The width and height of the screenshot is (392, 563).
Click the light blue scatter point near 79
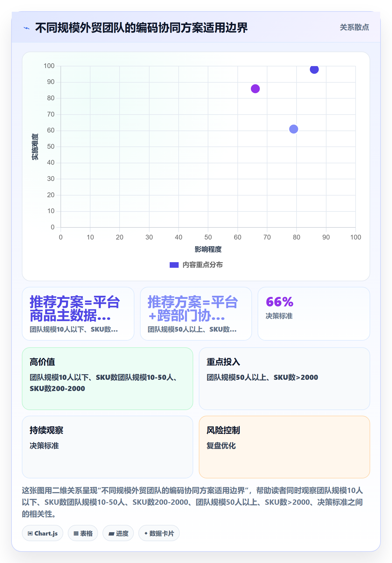tap(293, 129)
